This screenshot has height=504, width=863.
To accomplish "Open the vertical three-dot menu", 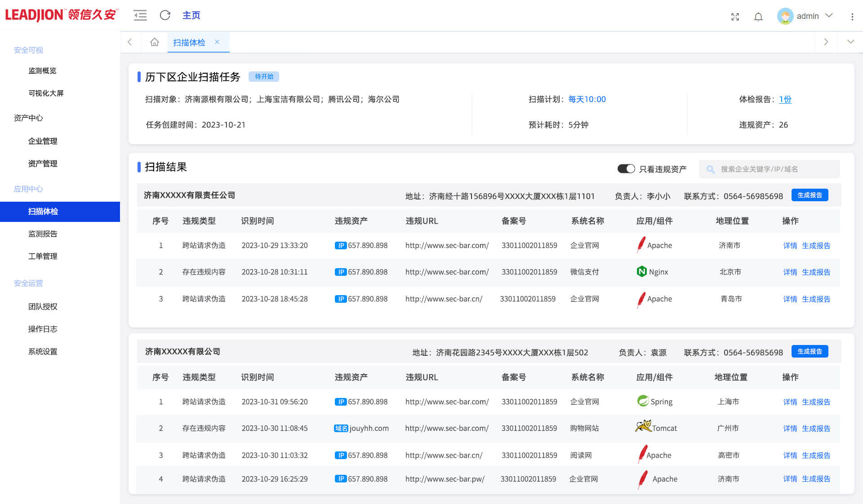I will click(x=852, y=17).
